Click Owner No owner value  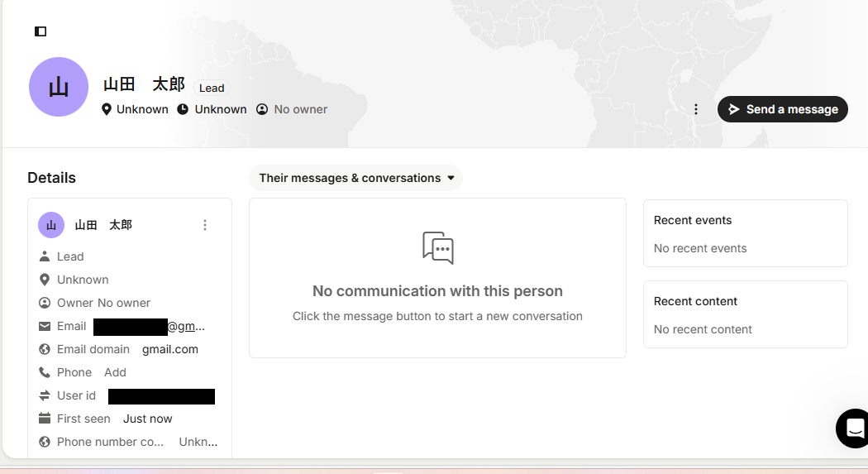(123, 303)
